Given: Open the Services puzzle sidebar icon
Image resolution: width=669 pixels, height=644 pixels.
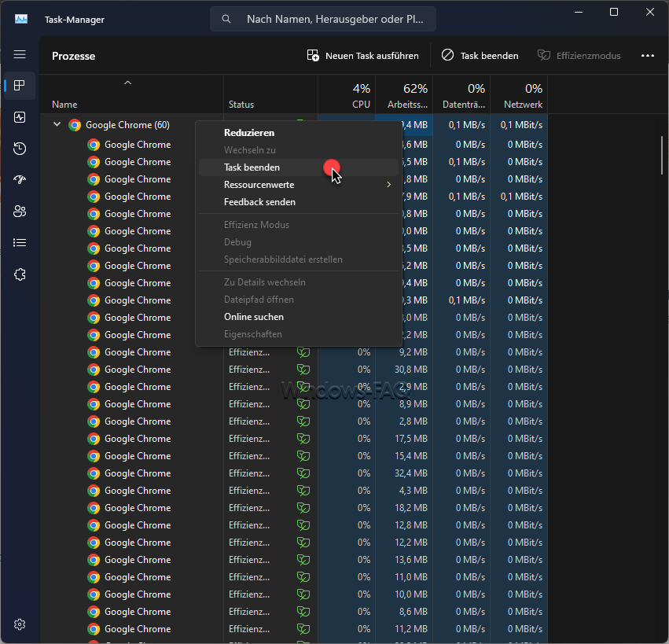Looking at the screenshot, I should (x=20, y=274).
